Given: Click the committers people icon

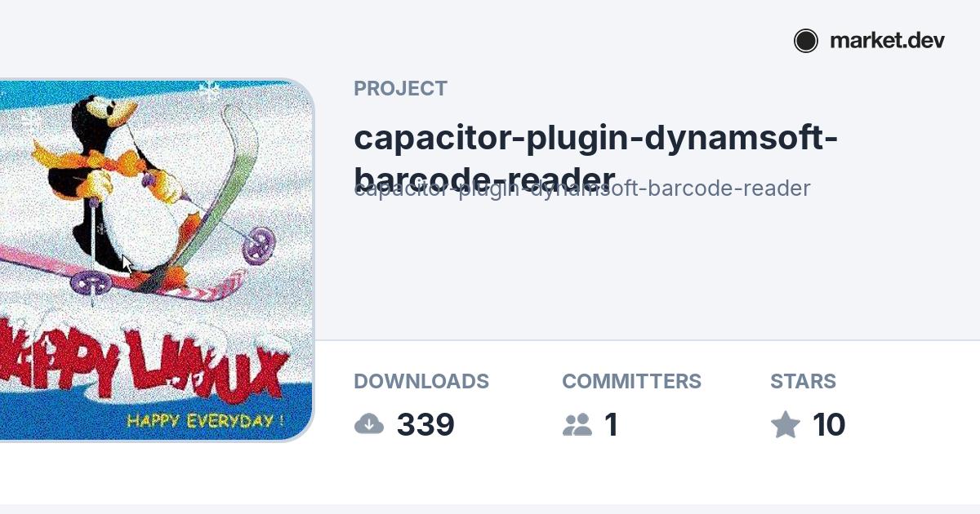Looking at the screenshot, I should pos(577,424).
